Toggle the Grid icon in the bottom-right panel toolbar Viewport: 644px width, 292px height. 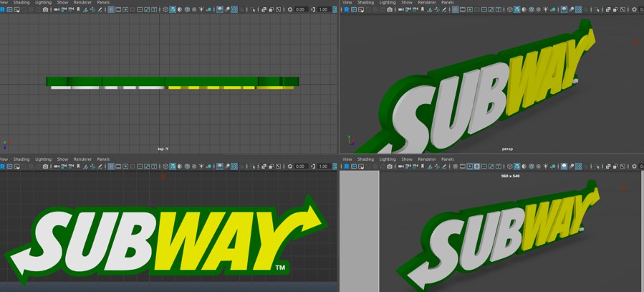456,166
